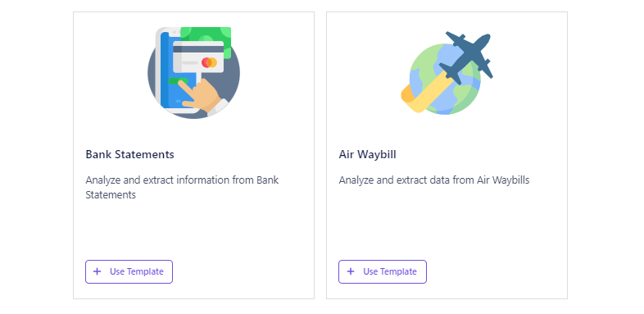Click plus icon on Air Waybill button
Viewport: 644px width, 314px height.
click(351, 271)
